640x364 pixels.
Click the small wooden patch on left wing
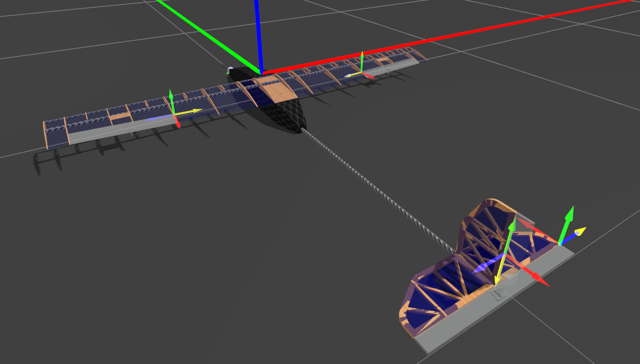click(119, 116)
